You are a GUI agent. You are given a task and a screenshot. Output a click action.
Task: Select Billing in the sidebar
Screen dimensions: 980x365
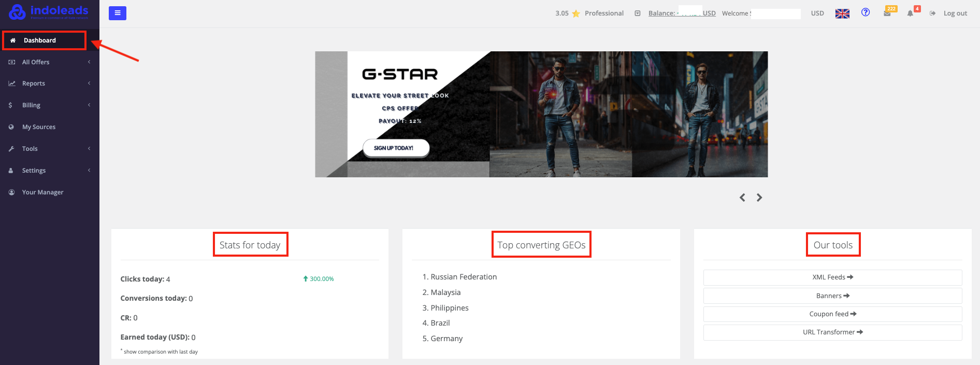click(x=31, y=105)
